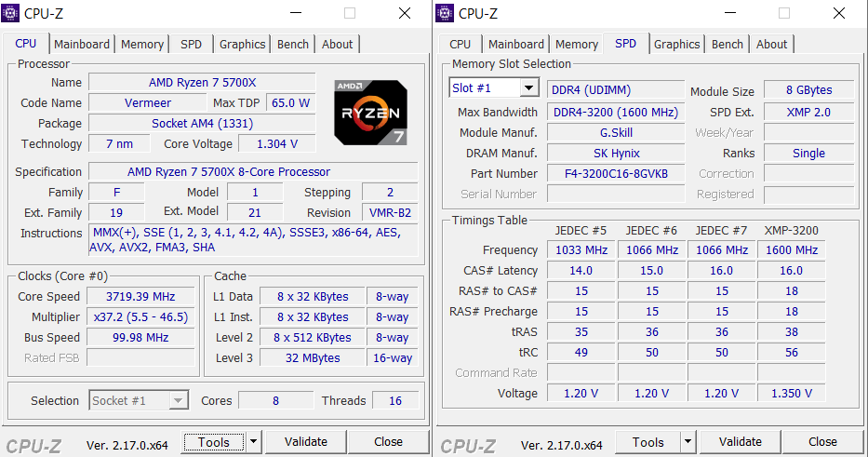Click the Threads count value 16
This screenshot has width=868, height=457.
395,400
